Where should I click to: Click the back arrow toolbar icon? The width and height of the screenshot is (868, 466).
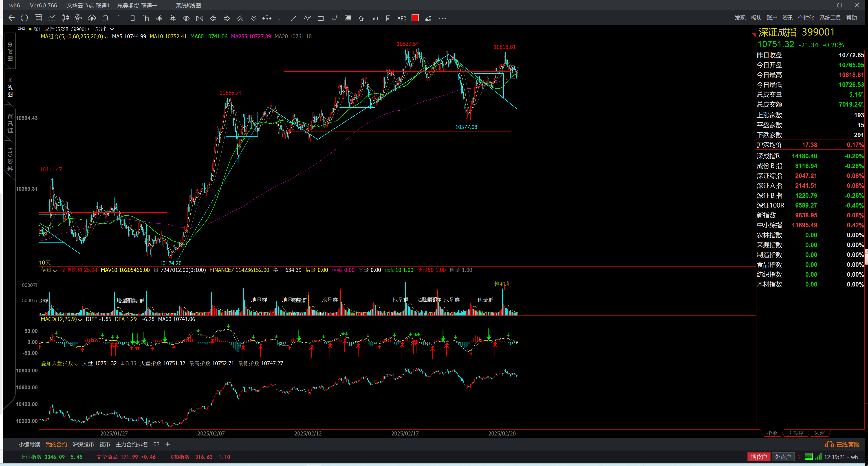(11, 18)
